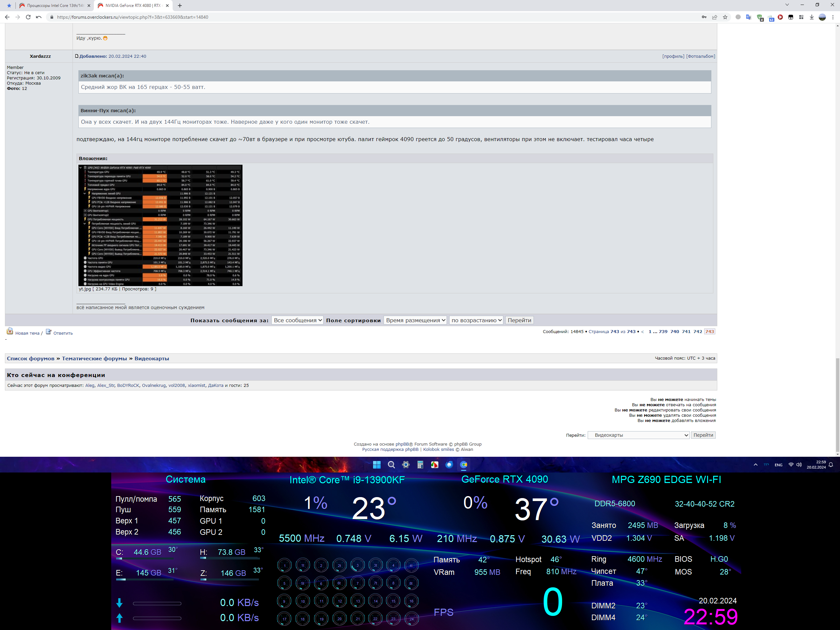Open the browser downloads arrow icon
This screenshot has height=630, width=840.
811,17
